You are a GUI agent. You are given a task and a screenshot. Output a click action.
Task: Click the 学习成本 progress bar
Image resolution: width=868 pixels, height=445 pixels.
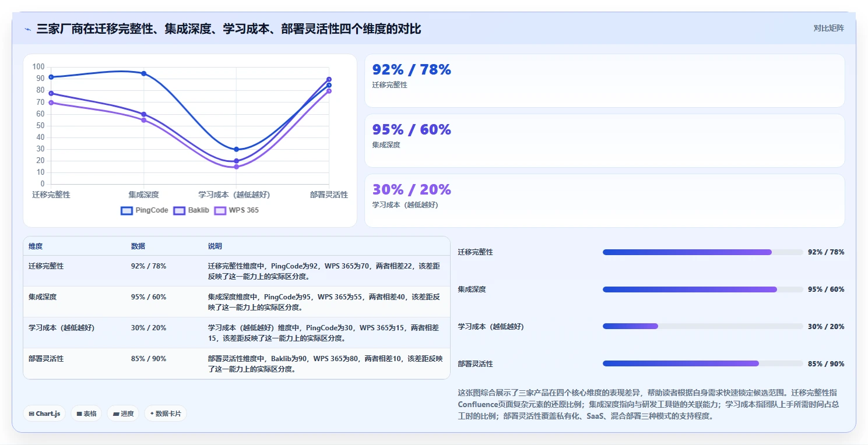(x=703, y=327)
